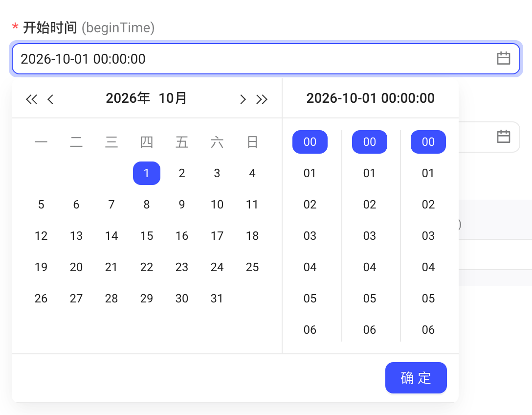532x415 pixels.
Task: Set second to 01 in second column
Action: 428,173
